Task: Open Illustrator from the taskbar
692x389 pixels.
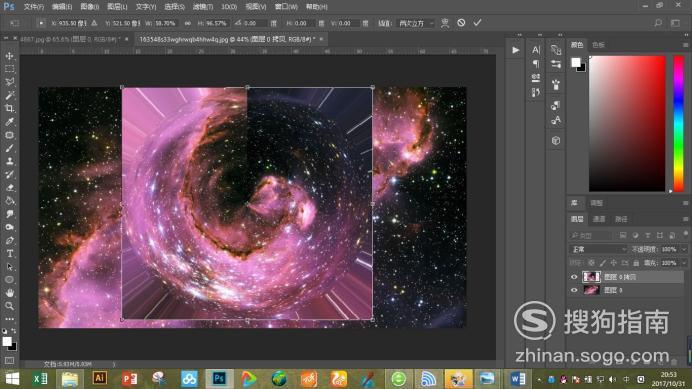Action: [x=100, y=378]
